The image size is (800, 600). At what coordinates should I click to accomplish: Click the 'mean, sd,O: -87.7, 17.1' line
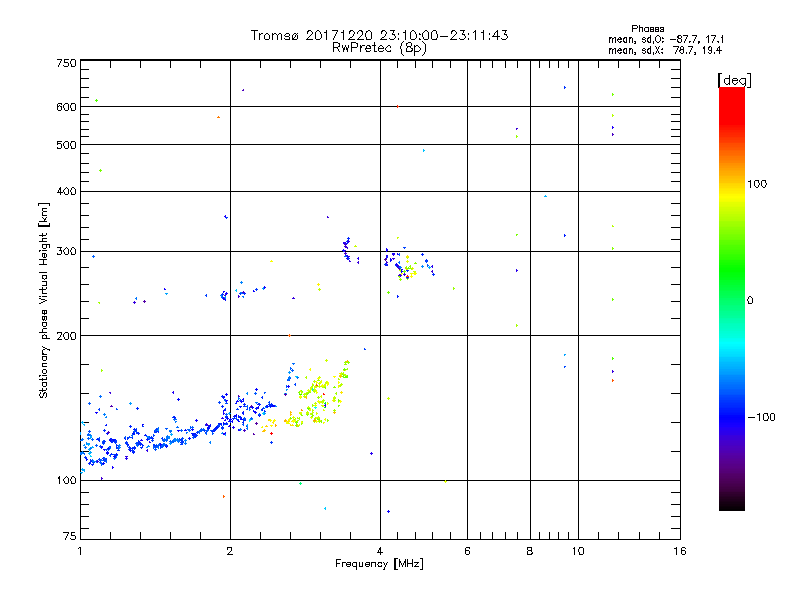pos(666,39)
